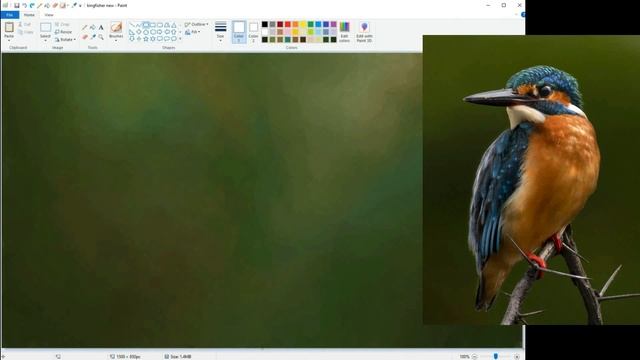The width and height of the screenshot is (640, 360).
Task: Click Undo in the quick access toolbar
Action: coord(24,5)
